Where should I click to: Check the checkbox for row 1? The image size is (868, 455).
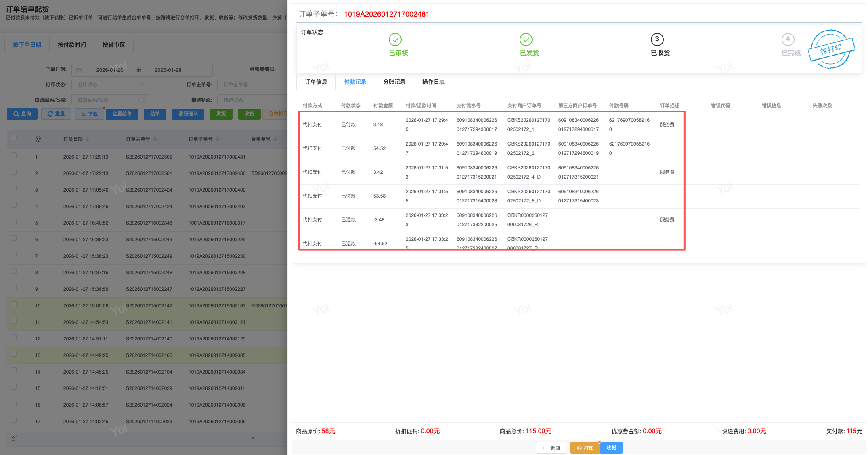14,156
